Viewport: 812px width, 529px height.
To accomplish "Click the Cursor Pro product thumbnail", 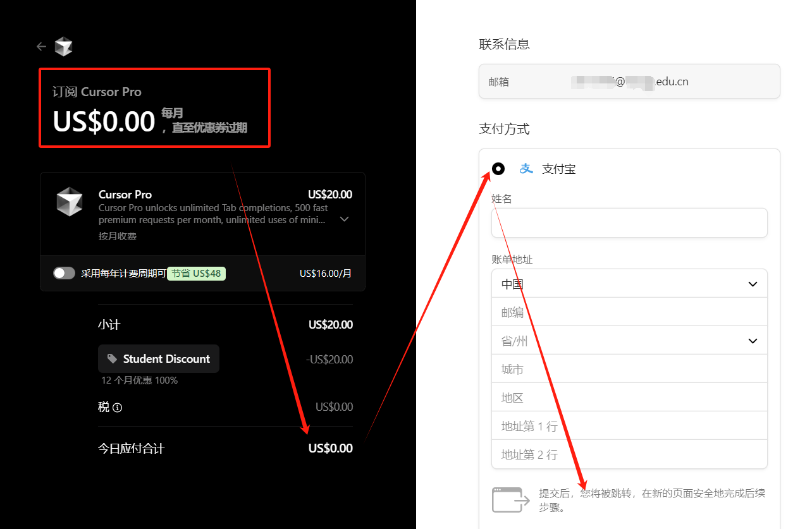I will tap(70, 202).
